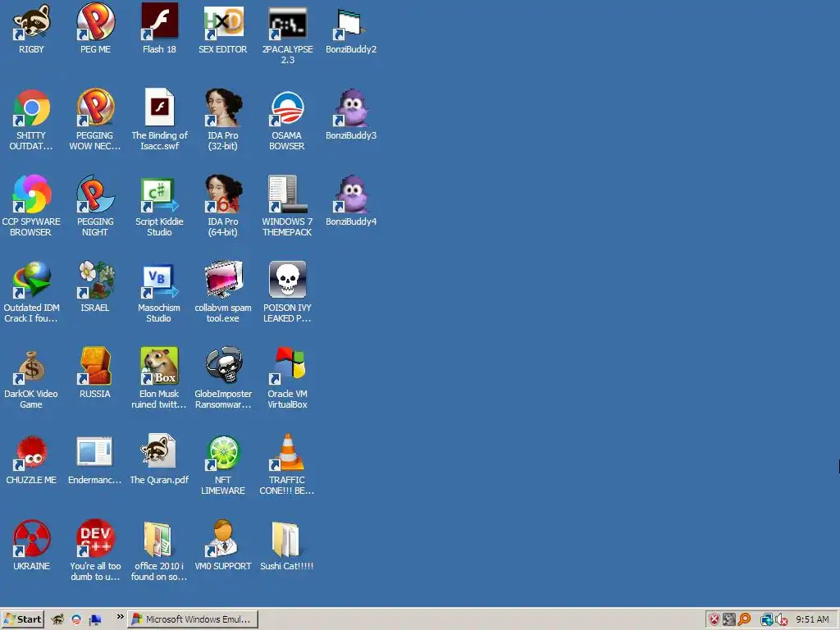840x630 pixels.
Task: Select the BonziBuddy2 desktop icon
Action: point(351,22)
